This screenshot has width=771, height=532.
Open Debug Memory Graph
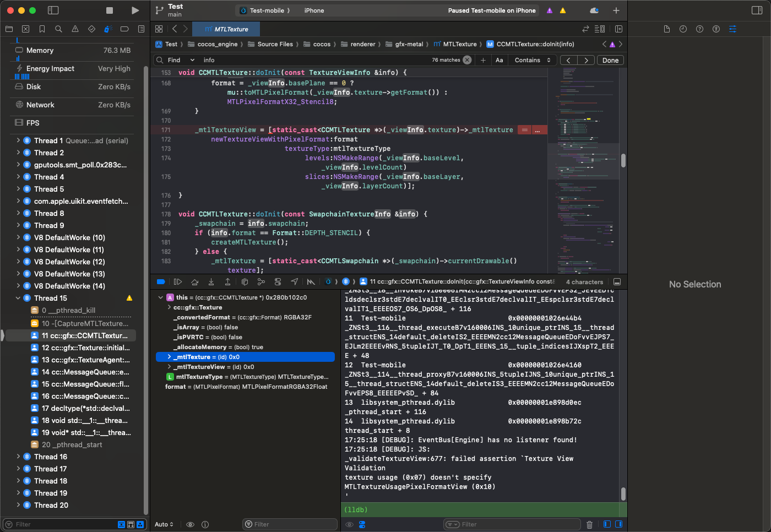(x=261, y=281)
